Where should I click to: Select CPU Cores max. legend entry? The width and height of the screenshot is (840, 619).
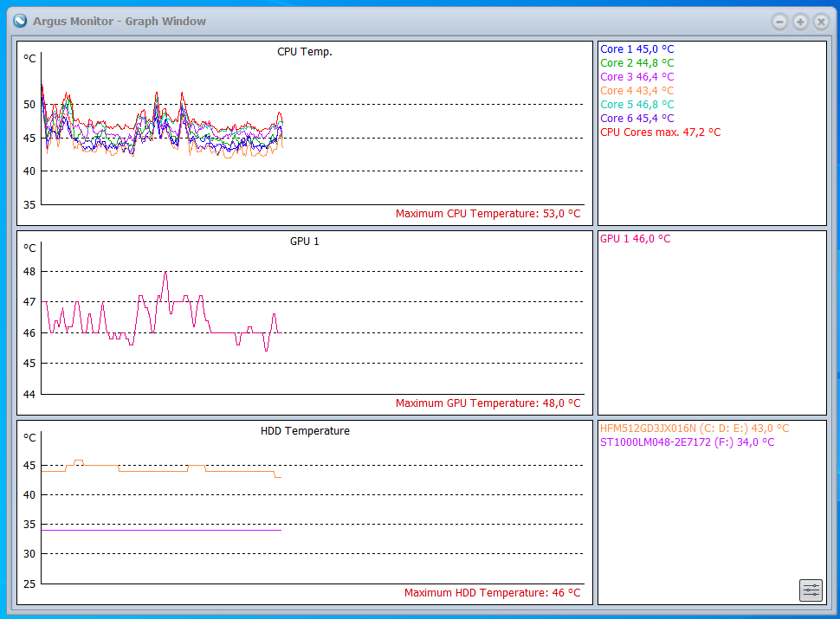click(660, 132)
